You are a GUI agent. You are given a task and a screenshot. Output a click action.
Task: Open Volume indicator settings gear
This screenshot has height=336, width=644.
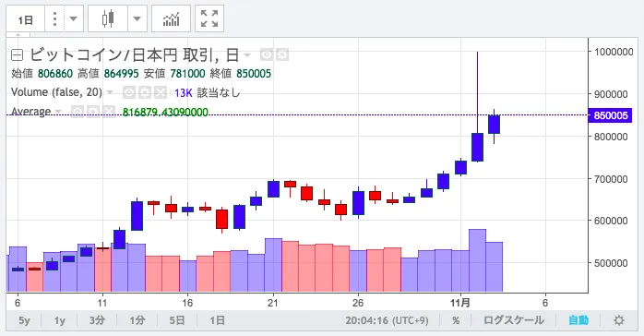145,92
